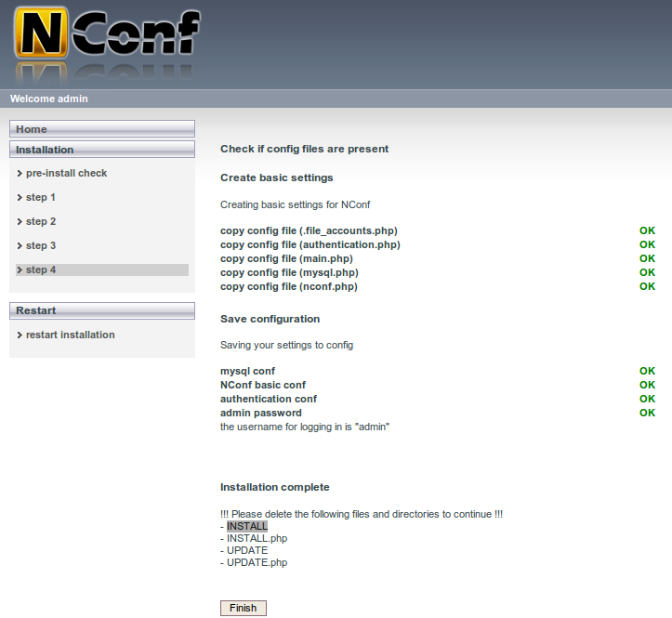Click 'Create basic settings' heading

(x=276, y=178)
